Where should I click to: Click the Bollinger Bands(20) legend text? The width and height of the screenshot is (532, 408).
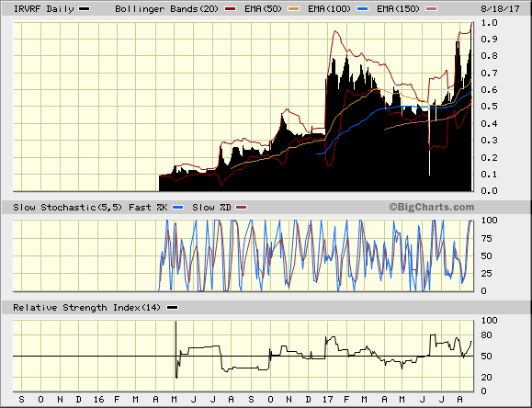[166, 9]
